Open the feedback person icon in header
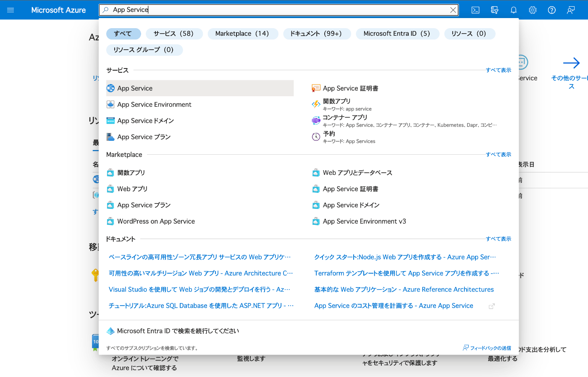 click(x=571, y=10)
